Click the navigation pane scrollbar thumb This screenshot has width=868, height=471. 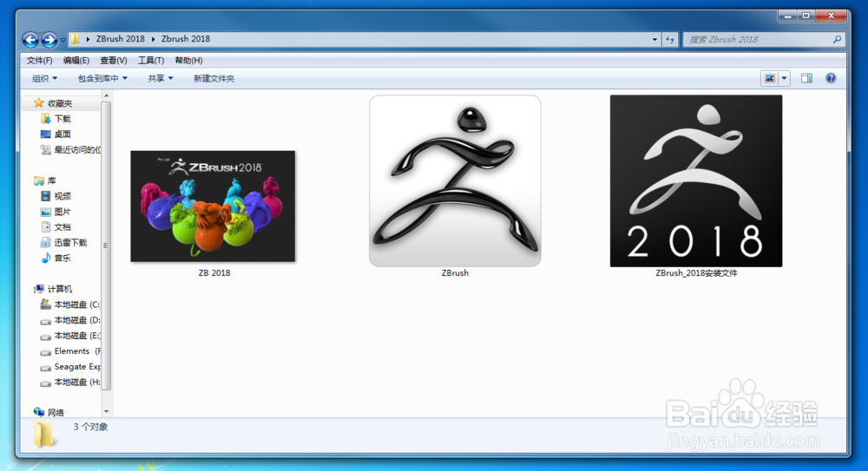point(106,245)
